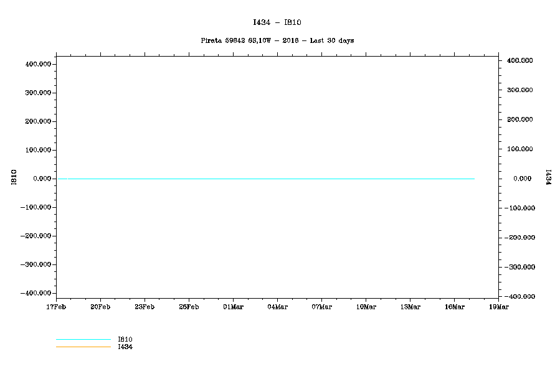The width and height of the screenshot is (555, 392).
Task: Click 0.000 on the left axis
Action: click(x=41, y=179)
